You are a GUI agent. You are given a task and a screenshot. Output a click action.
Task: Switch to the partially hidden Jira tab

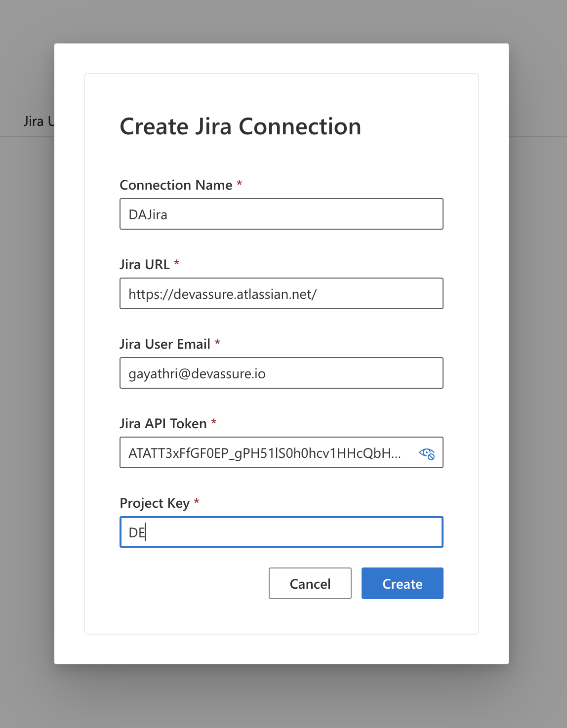click(38, 121)
